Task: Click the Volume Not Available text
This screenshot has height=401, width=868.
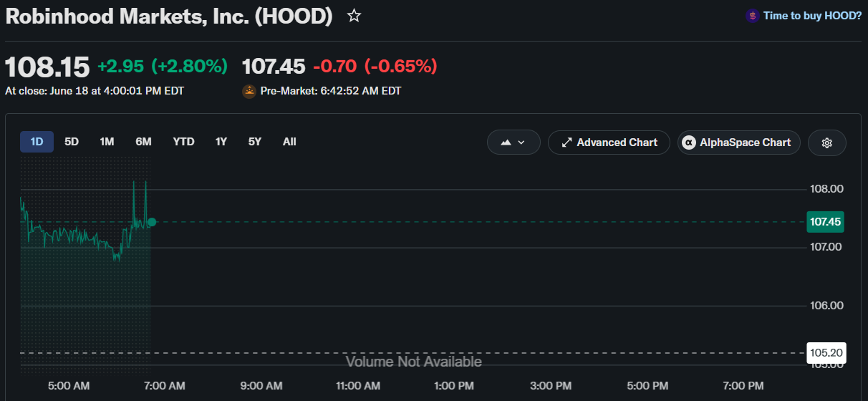Action: (414, 362)
